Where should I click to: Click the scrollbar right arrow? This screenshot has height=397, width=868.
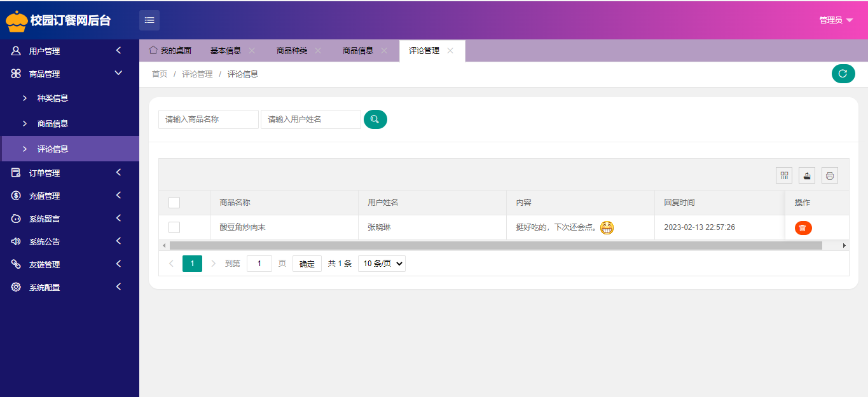click(x=844, y=245)
